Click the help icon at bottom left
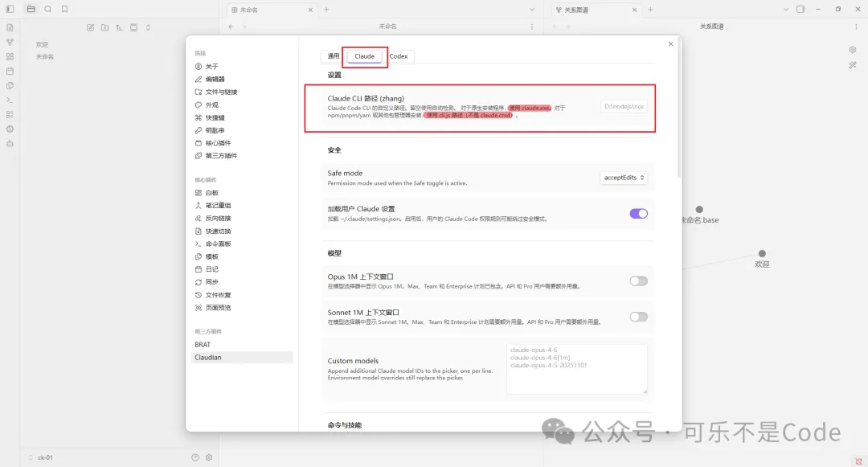868x467 pixels. pyautogui.click(x=194, y=457)
